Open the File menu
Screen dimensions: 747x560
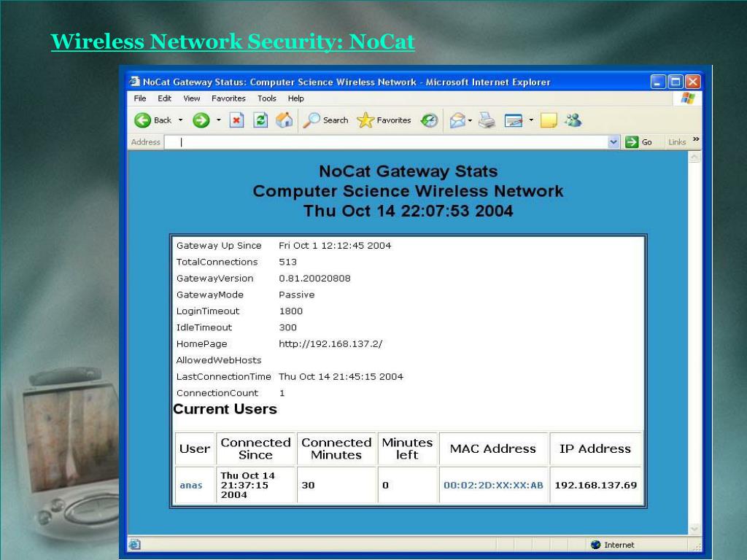(x=140, y=98)
